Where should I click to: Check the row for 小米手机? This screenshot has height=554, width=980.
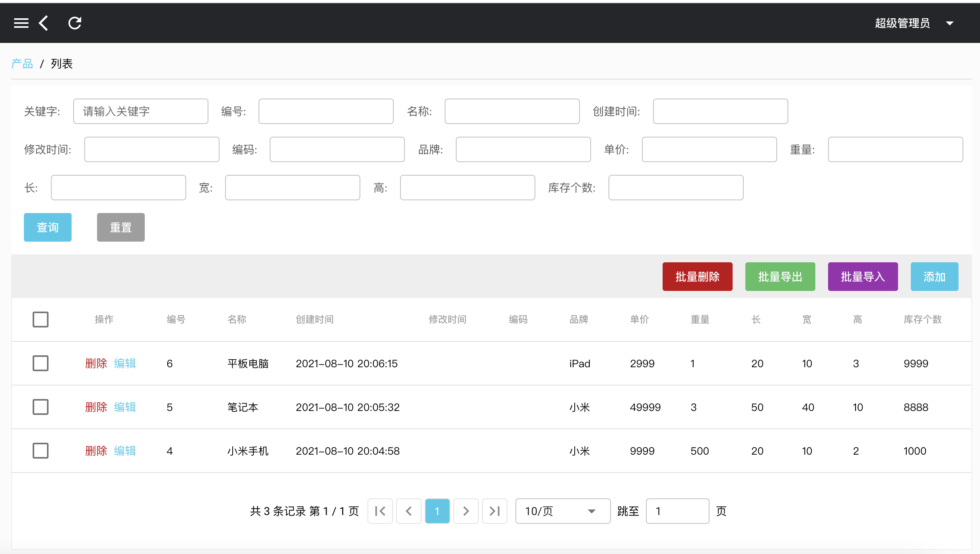(x=41, y=451)
